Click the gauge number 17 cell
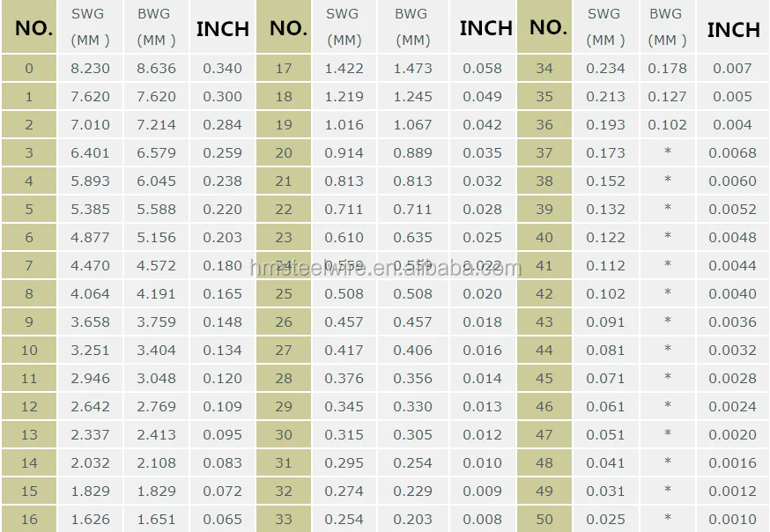Image resolution: width=770 pixels, height=532 pixels. pyautogui.click(x=284, y=68)
